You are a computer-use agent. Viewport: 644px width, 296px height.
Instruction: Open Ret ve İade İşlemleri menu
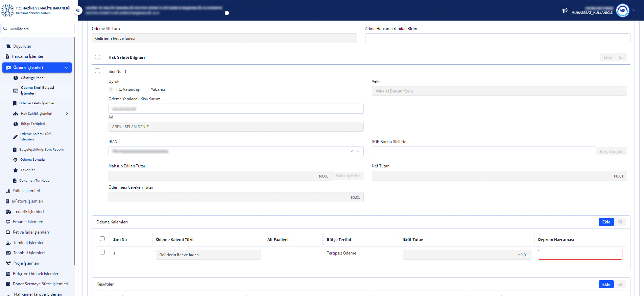point(31,232)
